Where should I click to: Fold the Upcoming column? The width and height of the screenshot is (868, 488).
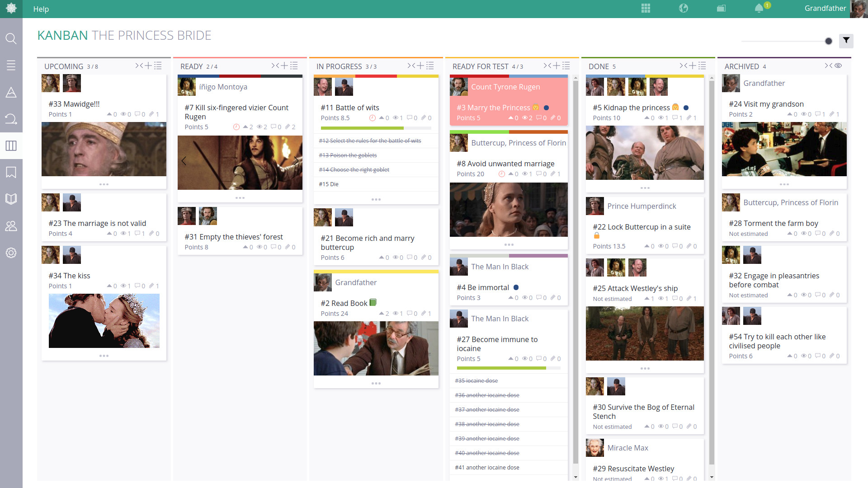139,66
